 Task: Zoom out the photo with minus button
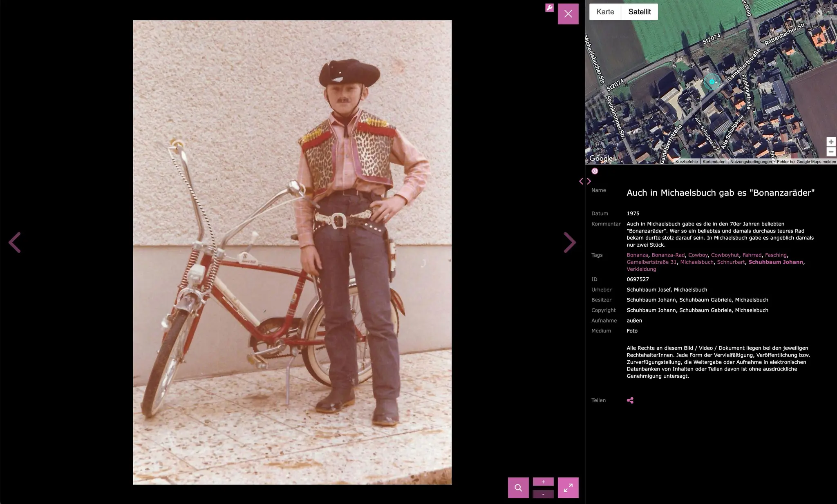[543, 494]
